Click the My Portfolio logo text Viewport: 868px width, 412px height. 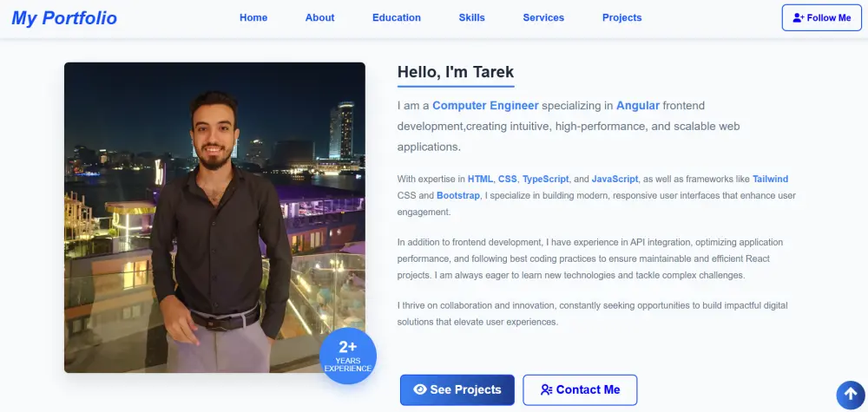pos(64,18)
